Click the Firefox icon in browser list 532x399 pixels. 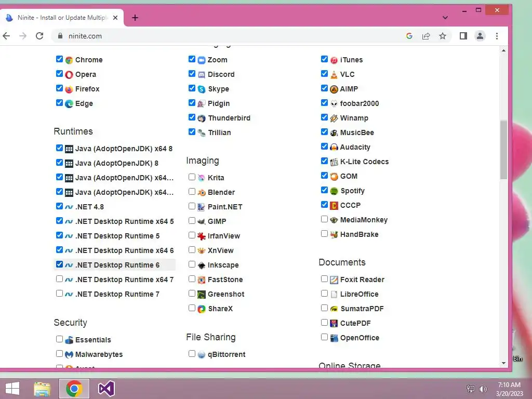(69, 89)
